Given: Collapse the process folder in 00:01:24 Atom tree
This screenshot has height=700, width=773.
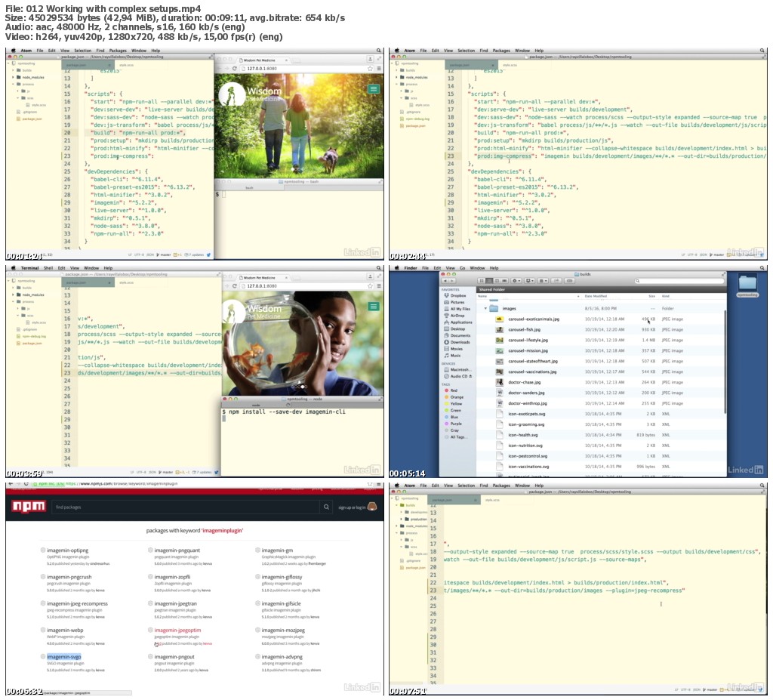Looking at the screenshot, I should point(14,84).
